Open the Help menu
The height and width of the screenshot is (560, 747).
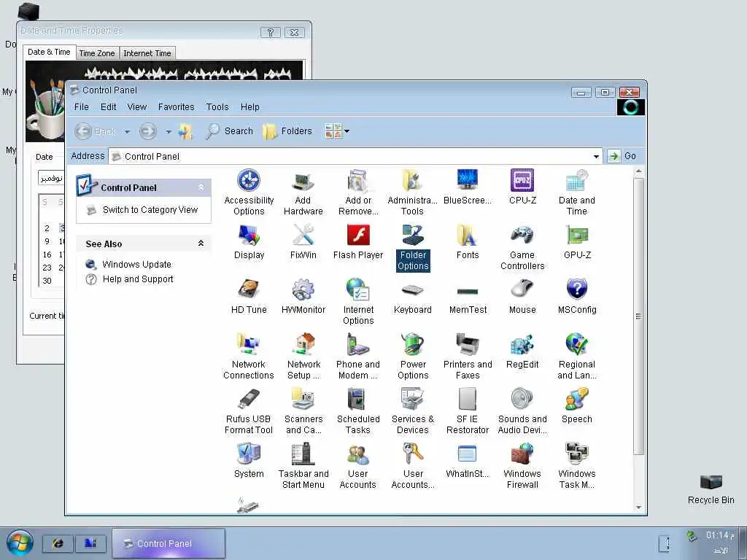tap(249, 106)
